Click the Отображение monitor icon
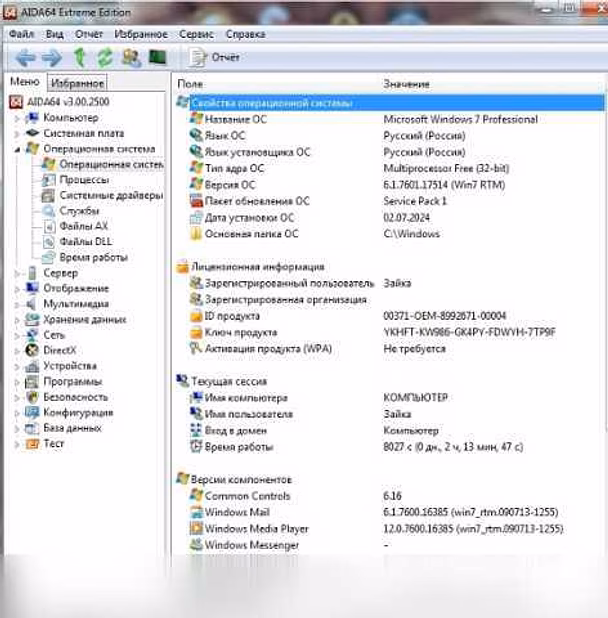This screenshot has width=608, height=618. pyautogui.click(x=32, y=288)
